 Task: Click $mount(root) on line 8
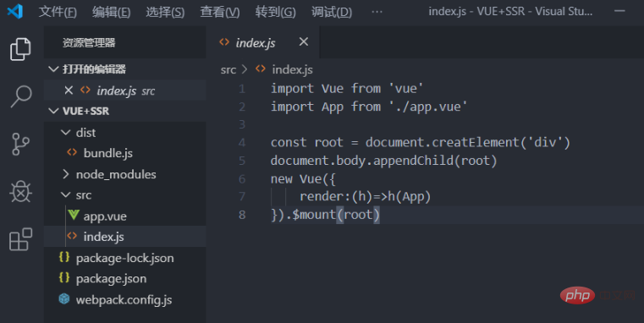(336, 214)
